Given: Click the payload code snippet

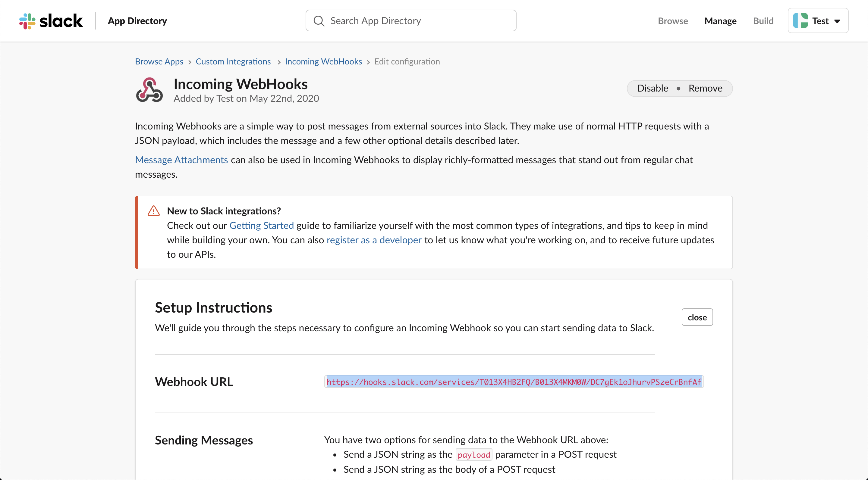Looking at the screenshot, I should (x=474, y=454).
